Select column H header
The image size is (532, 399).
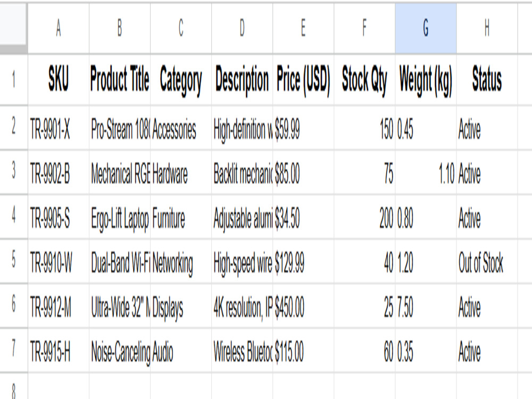pyautogui.click(x=487, y=28)
